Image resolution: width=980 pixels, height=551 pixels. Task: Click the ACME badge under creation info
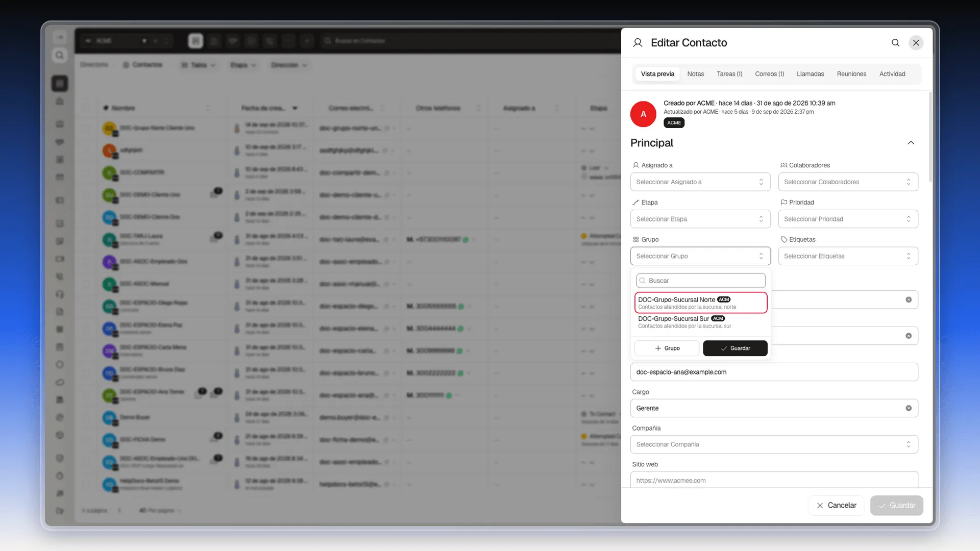click(x=674, y=123)
